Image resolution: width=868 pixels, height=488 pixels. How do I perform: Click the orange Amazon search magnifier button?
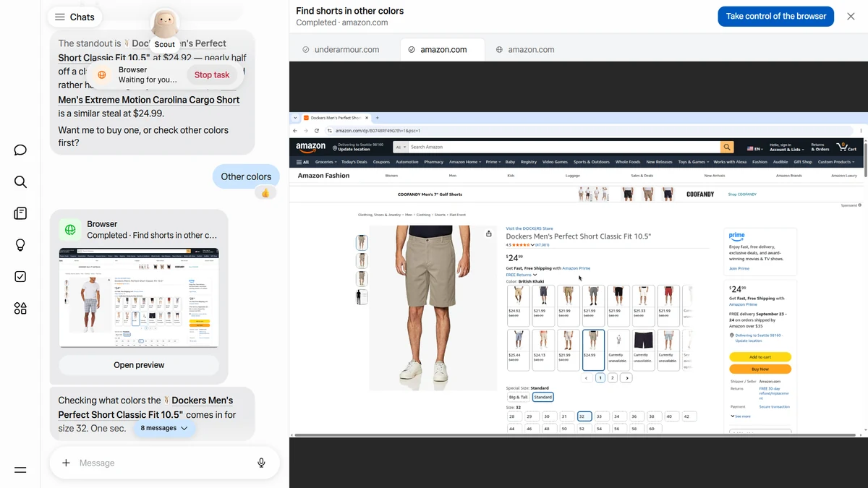point(727,147)
